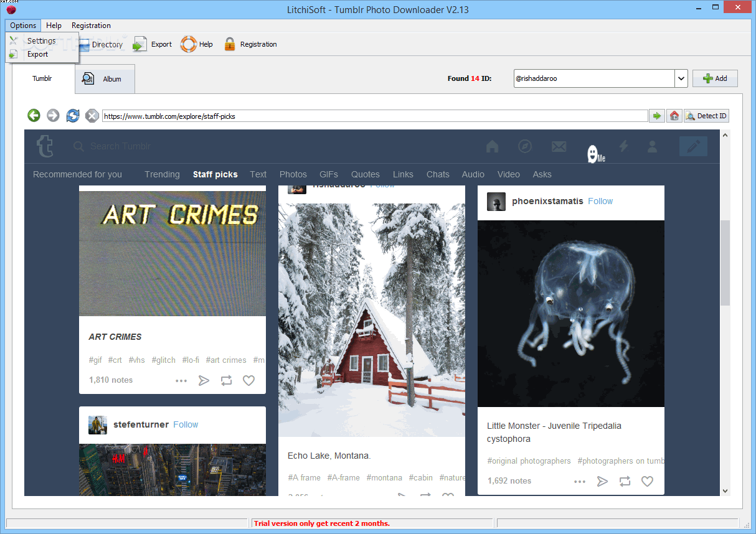The image size is (756, 534).
Task: Go forward with the gray arrow
Action: (53, 115)
